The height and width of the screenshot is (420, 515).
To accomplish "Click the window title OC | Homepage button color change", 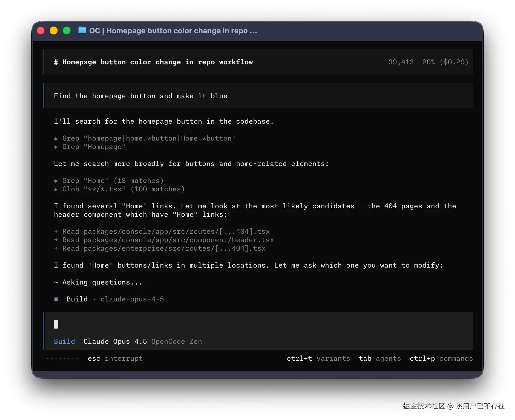I will click(173, 31).
